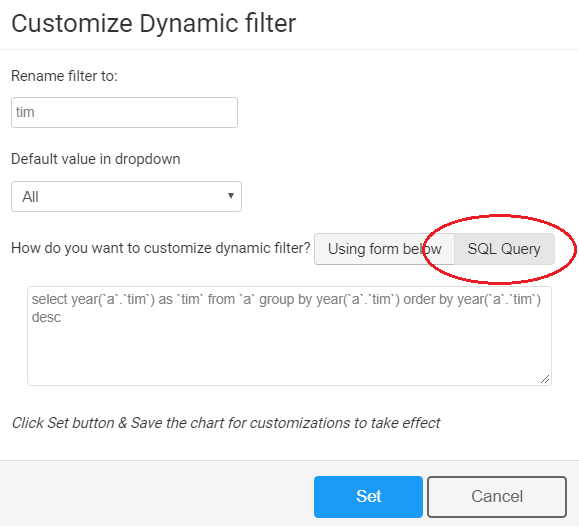The width and height of the screenshot is (579, 526).
Task: Select the SQL Query option
Action: [x=504, y=249]
